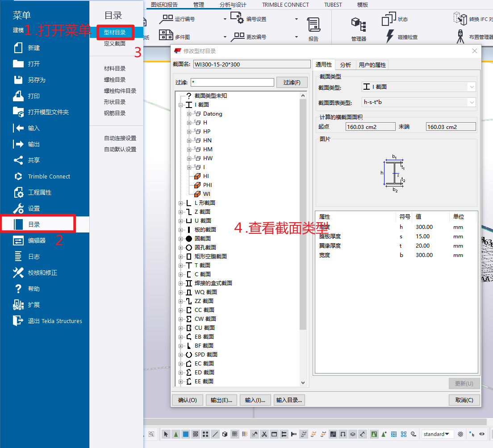
Task: Click the 确认(O) button
Action: pos(188,400)
